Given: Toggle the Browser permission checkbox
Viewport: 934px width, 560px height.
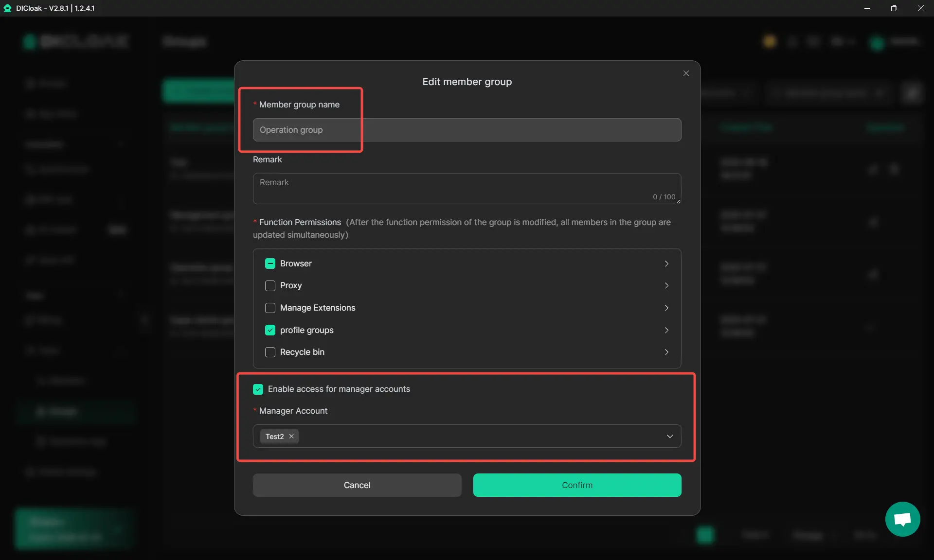Looking at the screenshot, I should pyautogui.click(x=270, y=263).
